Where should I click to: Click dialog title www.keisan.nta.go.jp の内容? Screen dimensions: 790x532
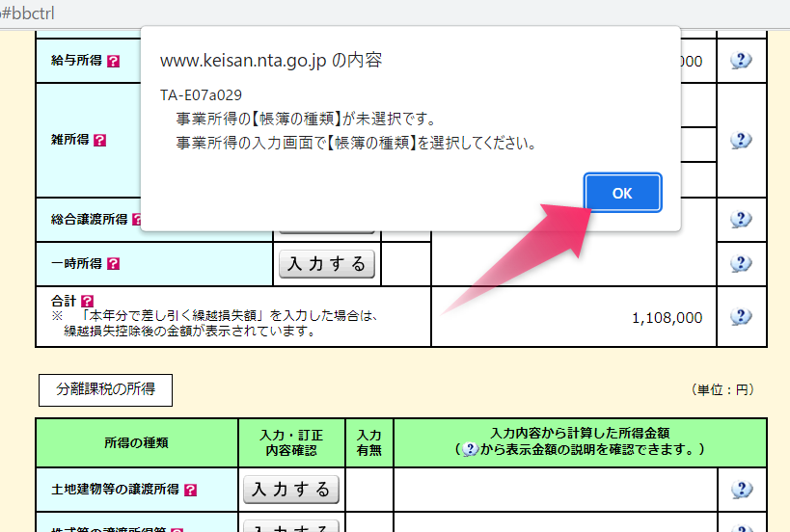click(x=271, y=61)
